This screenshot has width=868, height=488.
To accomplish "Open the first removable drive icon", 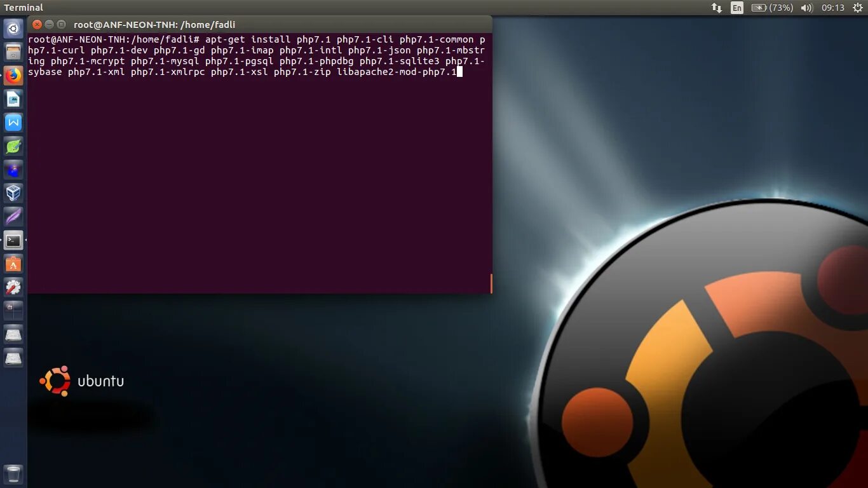I will [13, 334].
